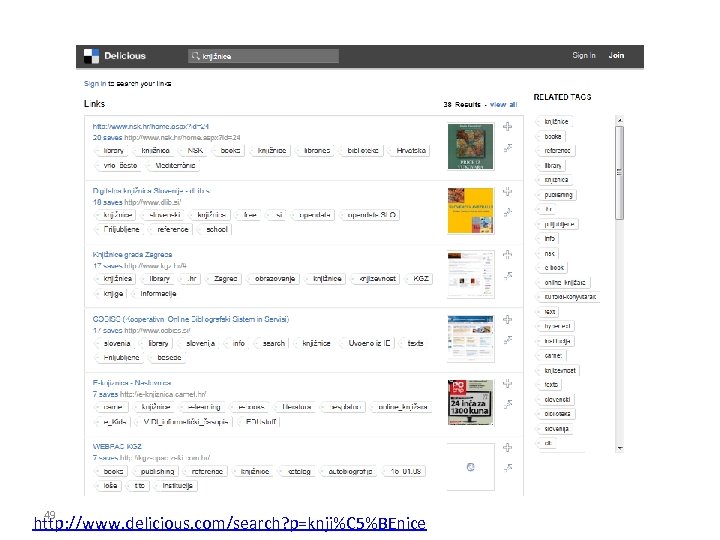720x540 pixels.
Task: Select related tag reference in sidebar
Action: pyautogui.click(x=556, y=151)
